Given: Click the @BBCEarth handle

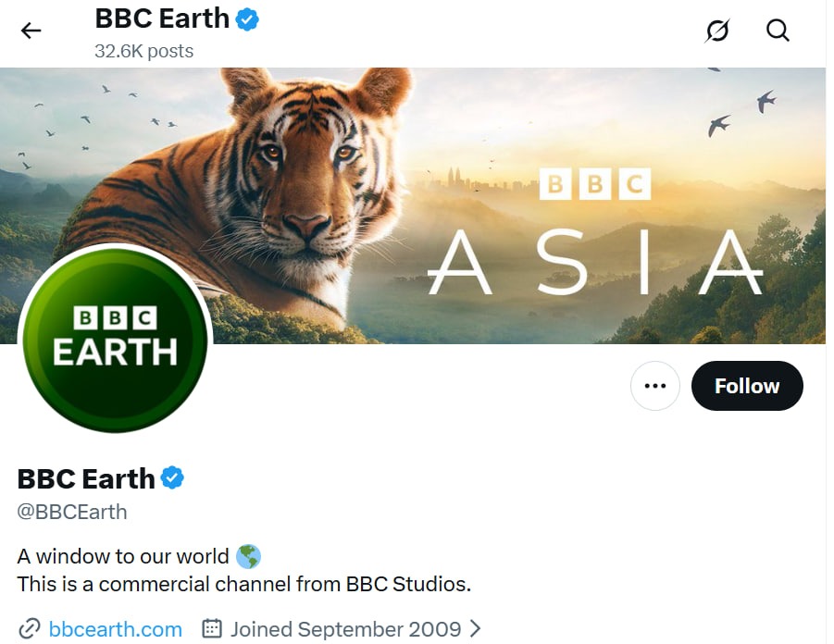Looking at the screenshot, I should pyautogui.click(x=72, y=512).
